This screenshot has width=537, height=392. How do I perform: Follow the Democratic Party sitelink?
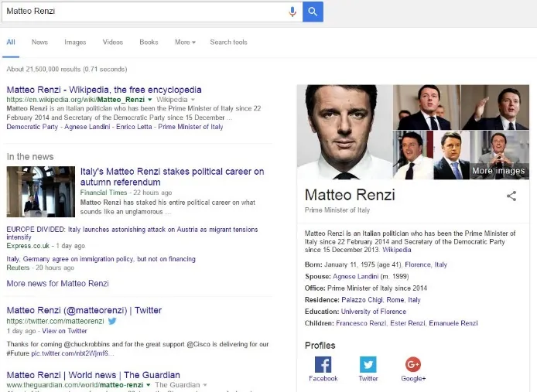tap(32, 127)
